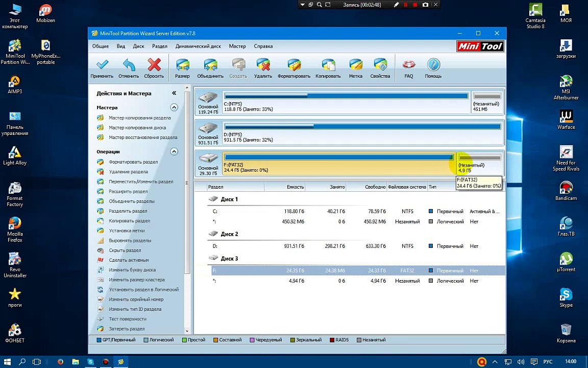Click Разделить раздел operation
Screen dimensions: 588x368
coord(128,211)
